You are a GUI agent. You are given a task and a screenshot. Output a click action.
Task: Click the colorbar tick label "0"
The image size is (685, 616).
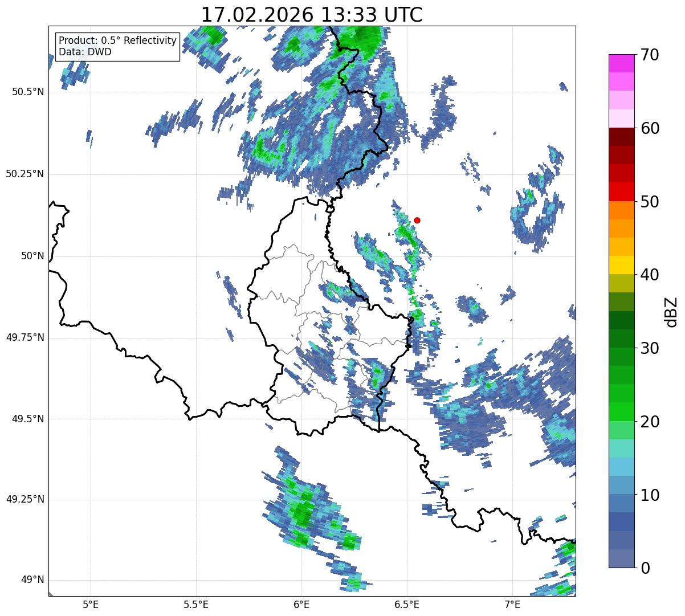click(646, 568)
